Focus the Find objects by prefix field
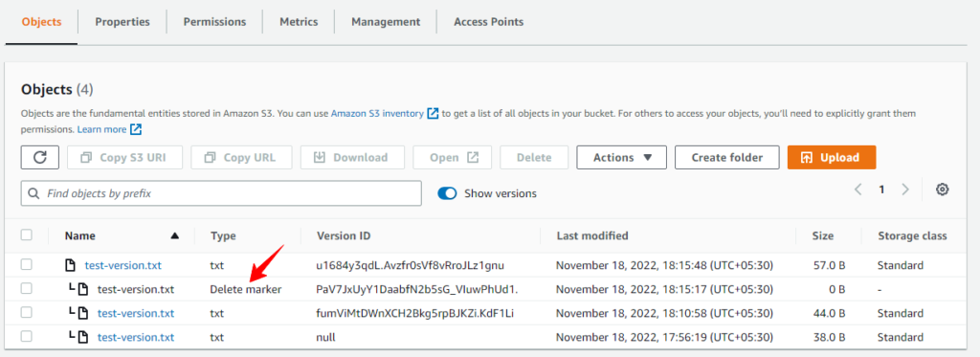 coord(221,193)
